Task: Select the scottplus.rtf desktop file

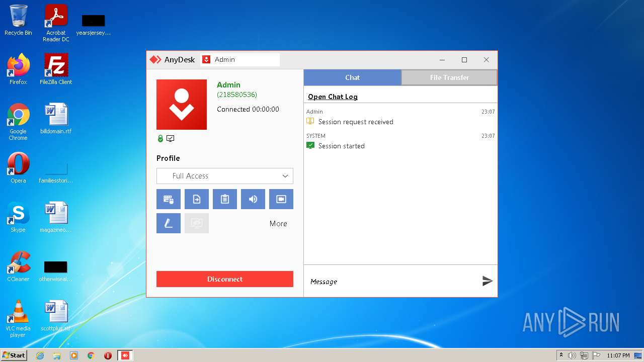Action: click(x=56, y=316)
